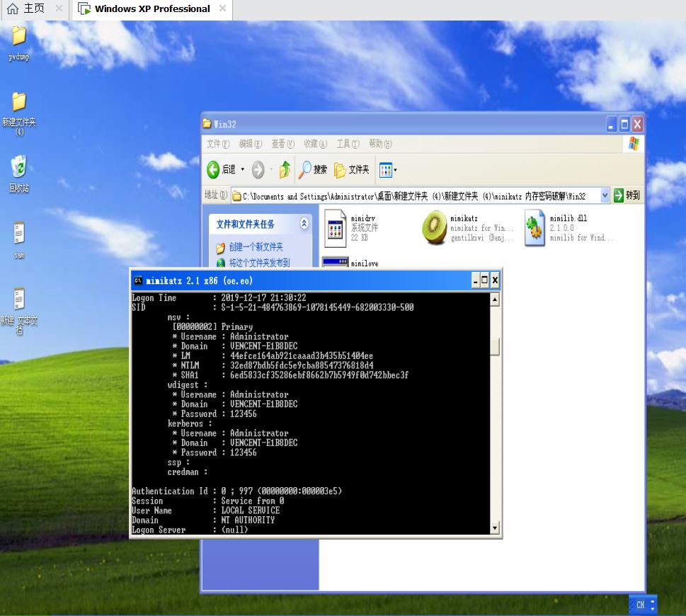Maximize the Win32 explorer window

point(624,125)
